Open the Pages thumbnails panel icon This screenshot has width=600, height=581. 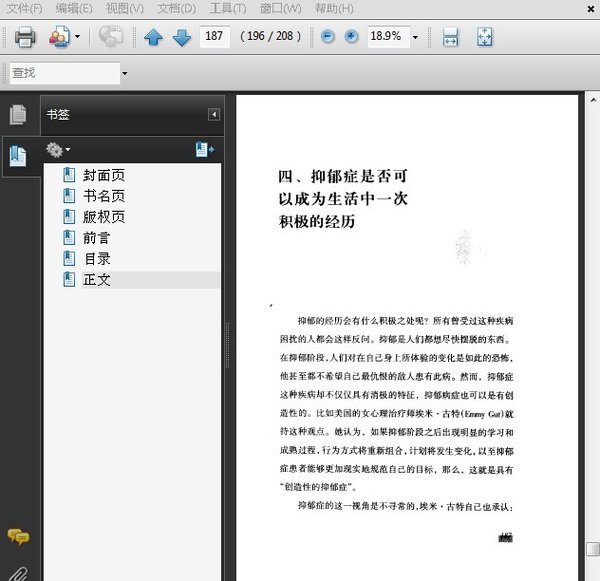coord(18,115)
